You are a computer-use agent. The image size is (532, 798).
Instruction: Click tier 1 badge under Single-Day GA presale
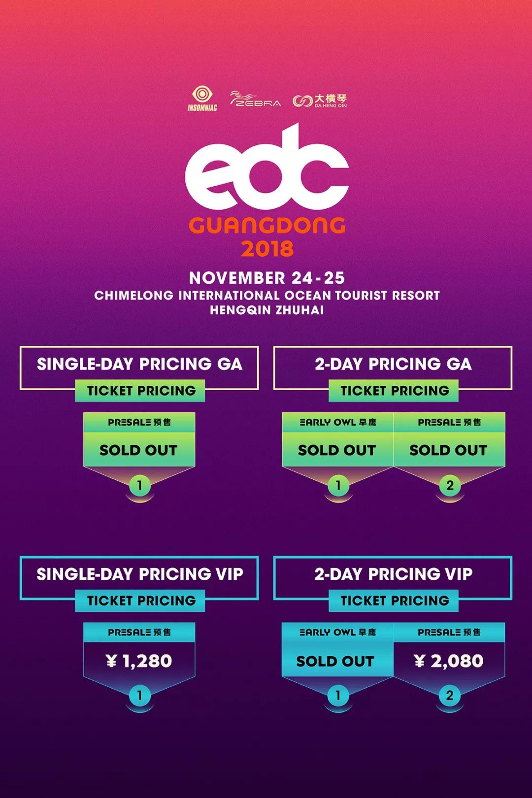[x=140, y=486]
